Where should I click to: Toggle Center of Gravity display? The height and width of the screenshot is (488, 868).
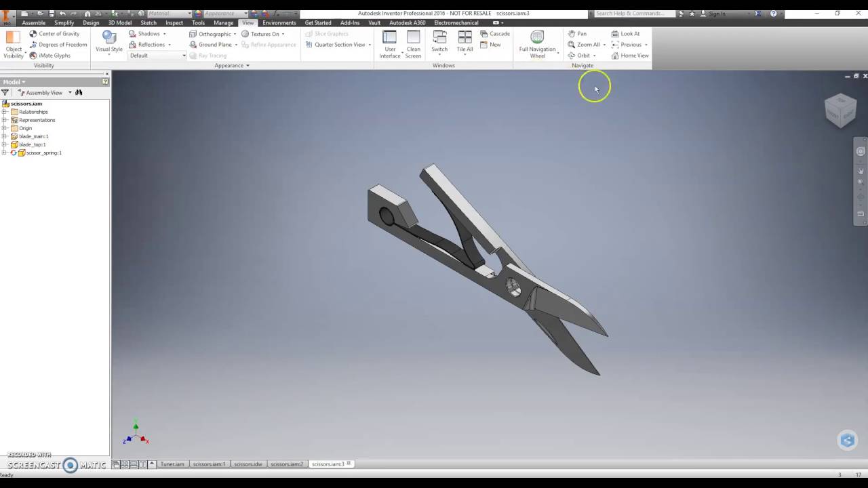coord(54,34)
